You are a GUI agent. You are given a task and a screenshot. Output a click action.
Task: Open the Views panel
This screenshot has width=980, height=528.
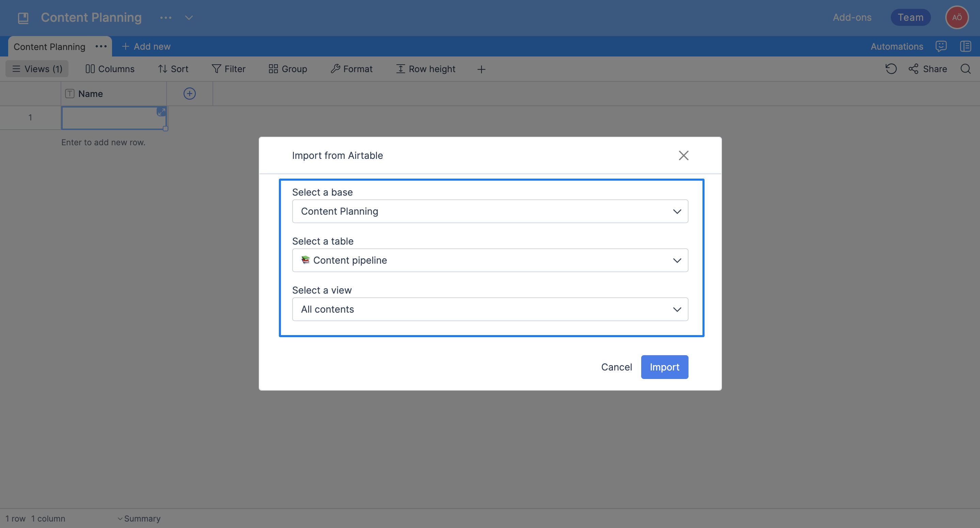click(x=36, y=69)
